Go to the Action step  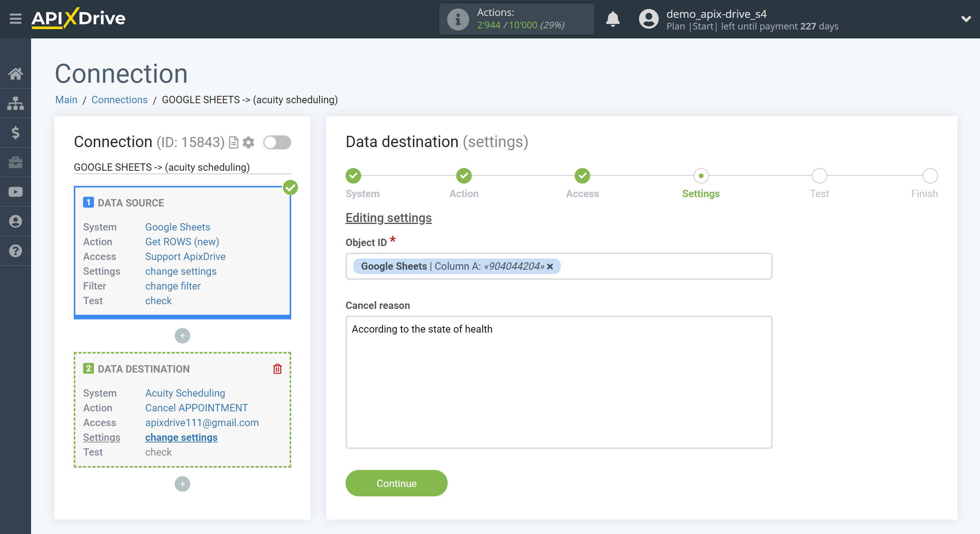(464, 176)
